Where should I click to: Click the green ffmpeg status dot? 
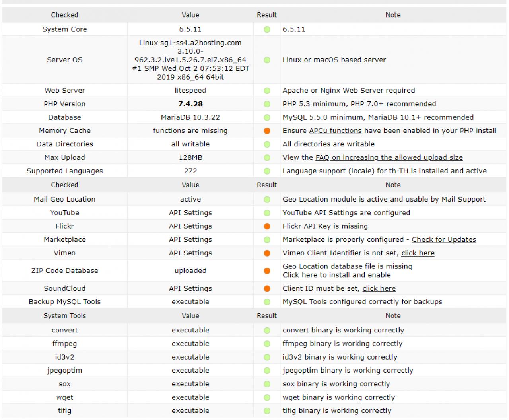(x=267, y=344)
